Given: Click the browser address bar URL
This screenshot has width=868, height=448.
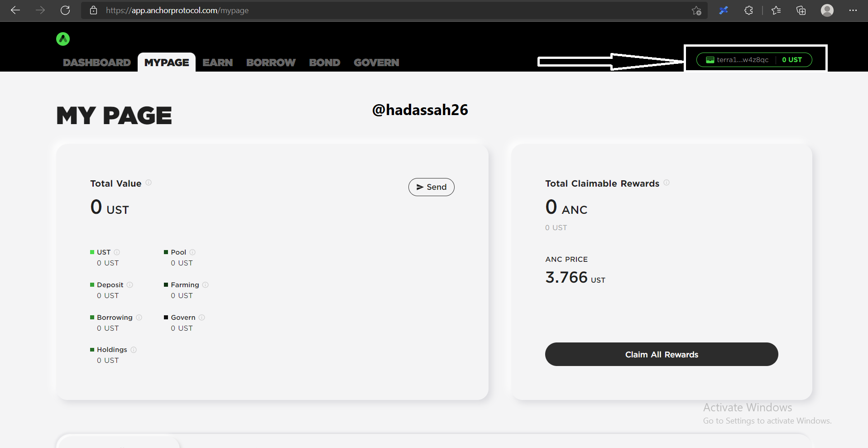Looking at the screenshot, I should tap(177, 10).
